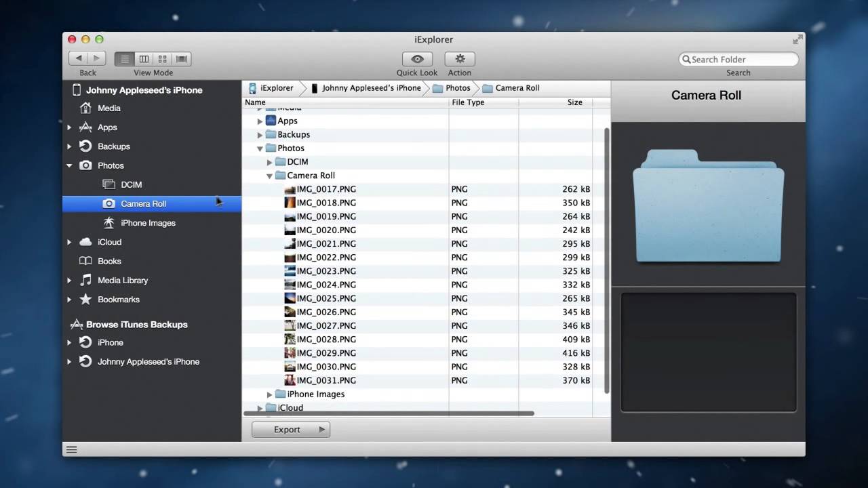Viewport: 868px width, 488px height.
Task: Select Media Library in the sidebar
Action: pos(123,280)
